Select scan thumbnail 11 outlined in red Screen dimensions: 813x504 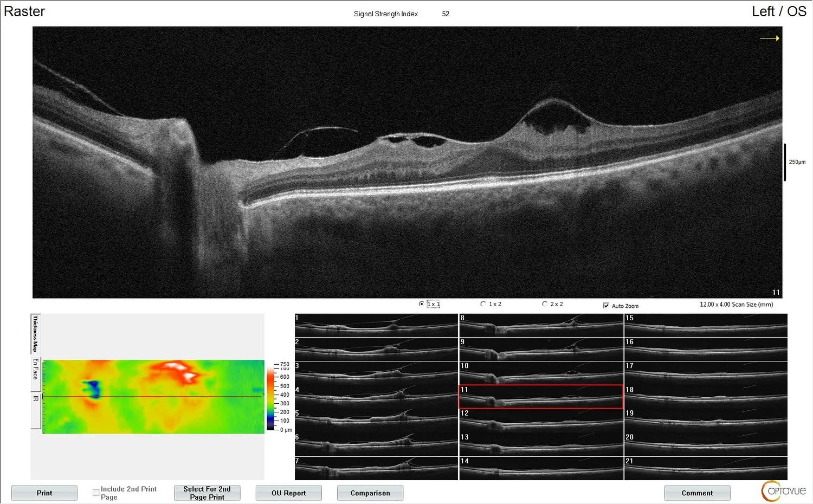click(x=541, y=397)
